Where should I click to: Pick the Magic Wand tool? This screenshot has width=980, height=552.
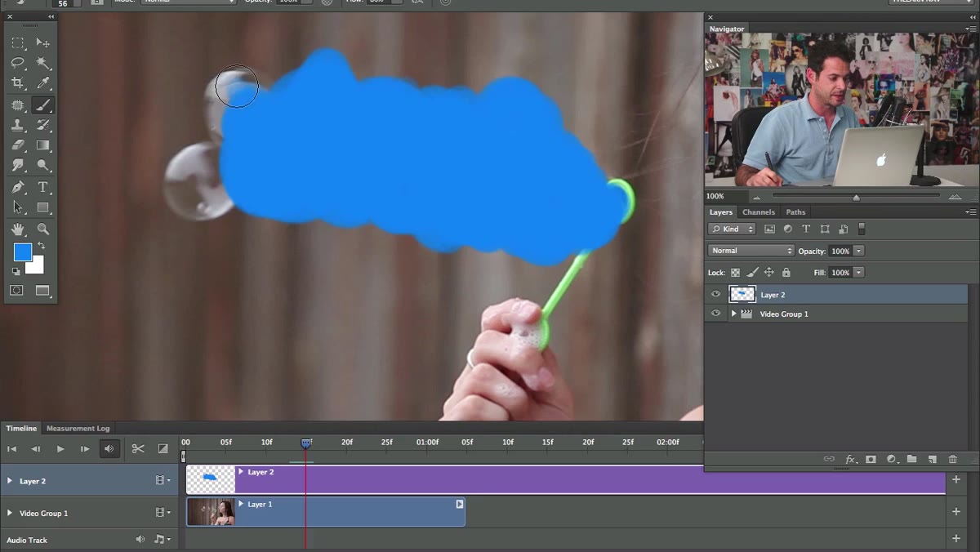tap(43, 63)
